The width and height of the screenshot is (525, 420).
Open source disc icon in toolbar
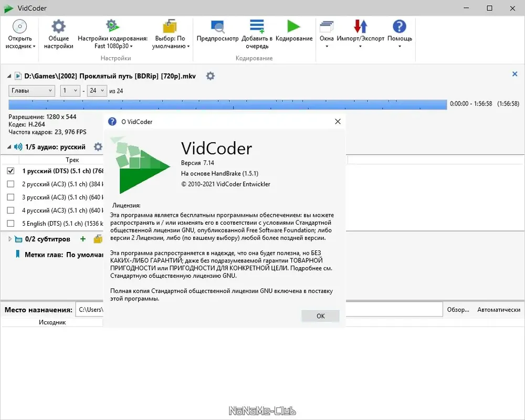[x=19, y=26]
